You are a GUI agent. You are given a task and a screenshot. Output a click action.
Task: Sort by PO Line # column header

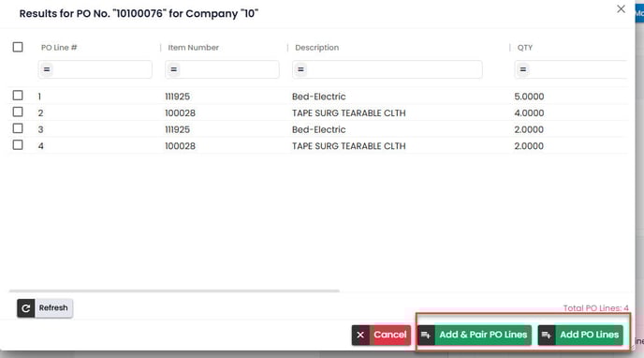(x=59, y=48)
